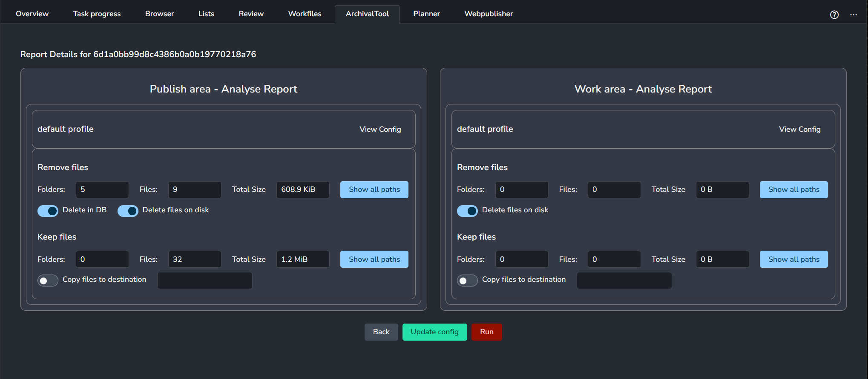Expand View Config in Publish area profile

(x=380, y=129)
